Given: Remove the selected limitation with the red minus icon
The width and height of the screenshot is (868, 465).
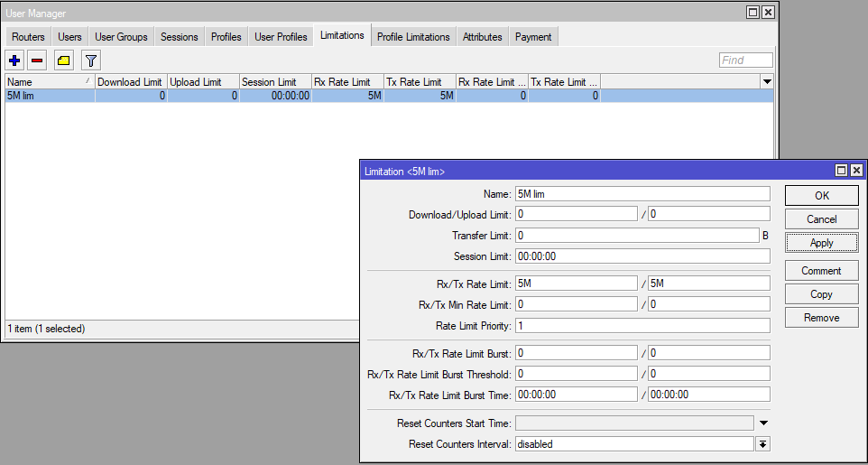Looking at the screenshot, I should pyautogui.click(x=37, y=60).
